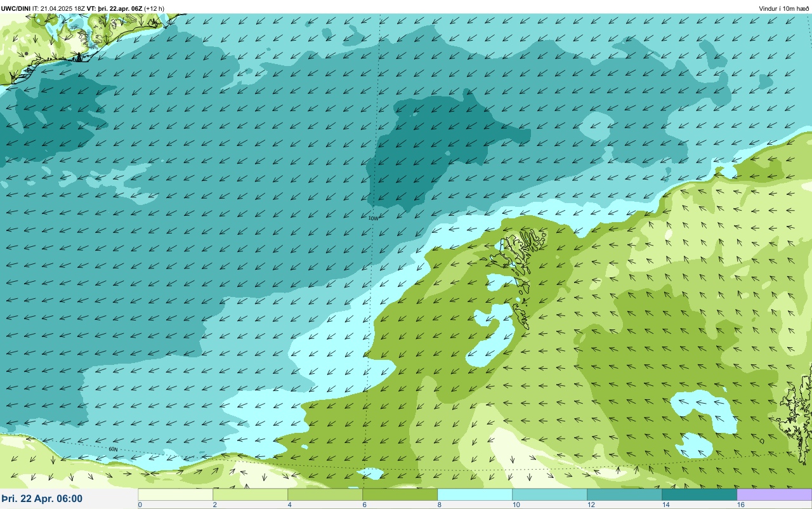
Task: Click the light green 2–4 legend swatch
Action: [x=251, y=494]
